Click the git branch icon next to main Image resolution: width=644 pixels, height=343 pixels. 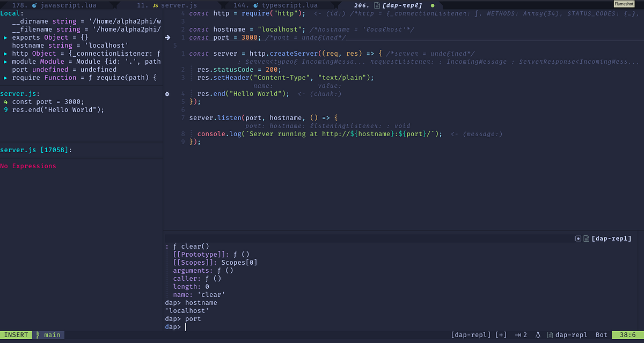coord(39,334)
